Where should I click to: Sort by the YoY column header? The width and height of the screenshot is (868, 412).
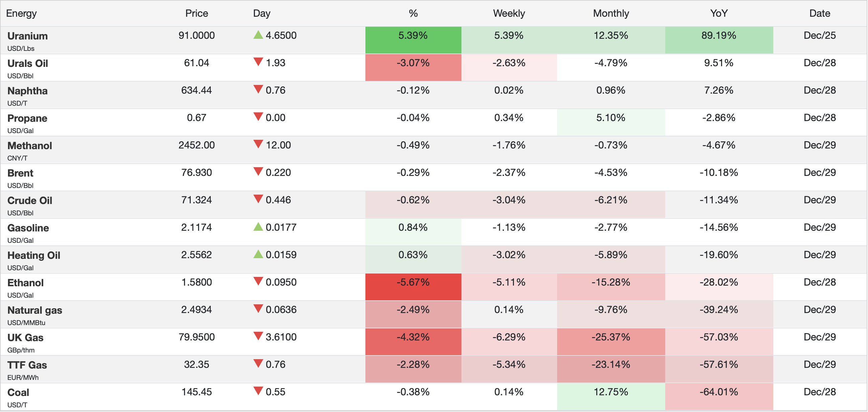(x=719, y=13)
